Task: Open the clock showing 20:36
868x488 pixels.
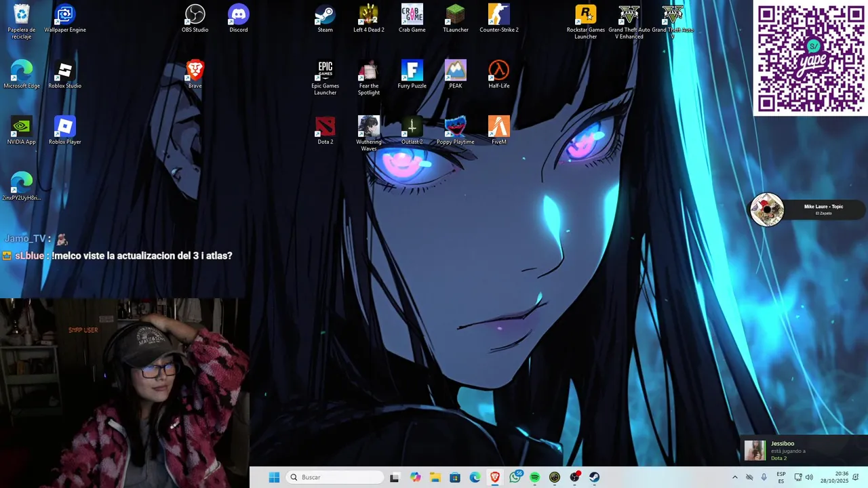Action: pyautogui.click(x=834, y=477)
